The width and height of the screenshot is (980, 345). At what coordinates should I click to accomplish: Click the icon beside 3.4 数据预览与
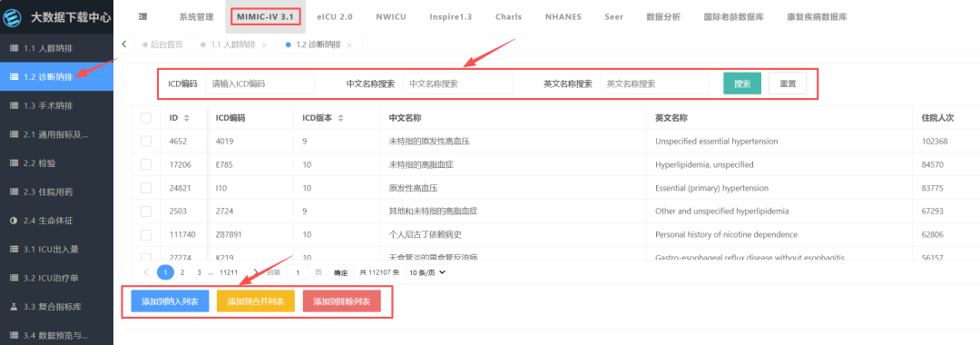[14, 336]
